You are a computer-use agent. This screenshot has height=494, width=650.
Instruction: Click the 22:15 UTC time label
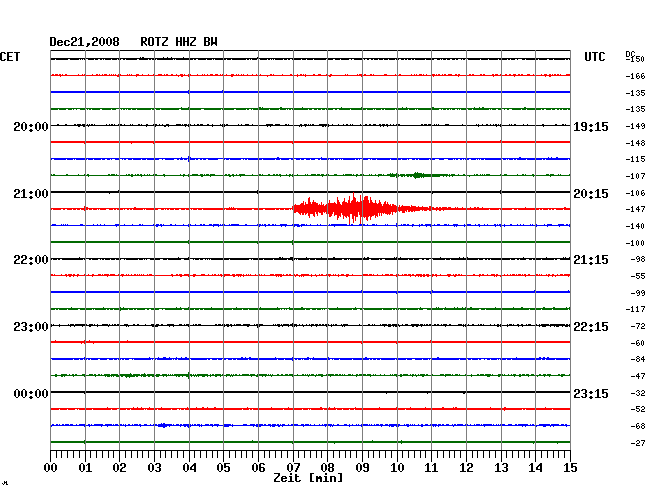coord(591,327)
